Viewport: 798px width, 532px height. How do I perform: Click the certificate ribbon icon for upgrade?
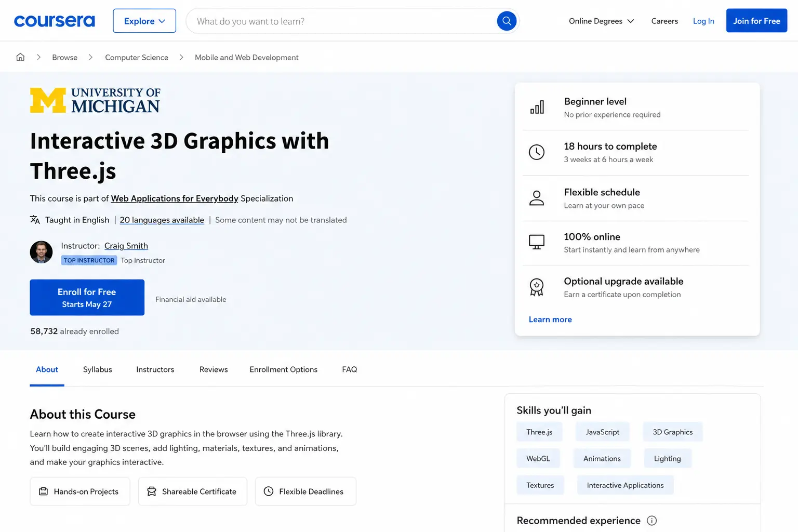tap(537, 287)
